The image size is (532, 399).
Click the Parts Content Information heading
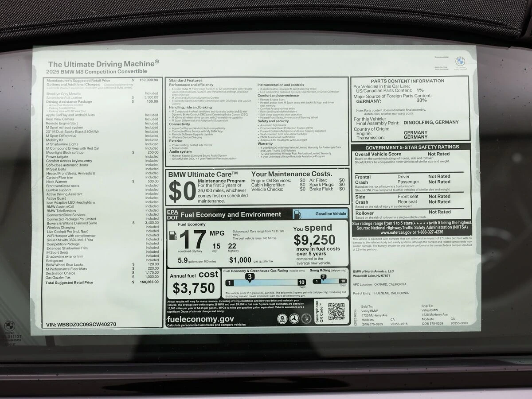click(x=407, y=81)
